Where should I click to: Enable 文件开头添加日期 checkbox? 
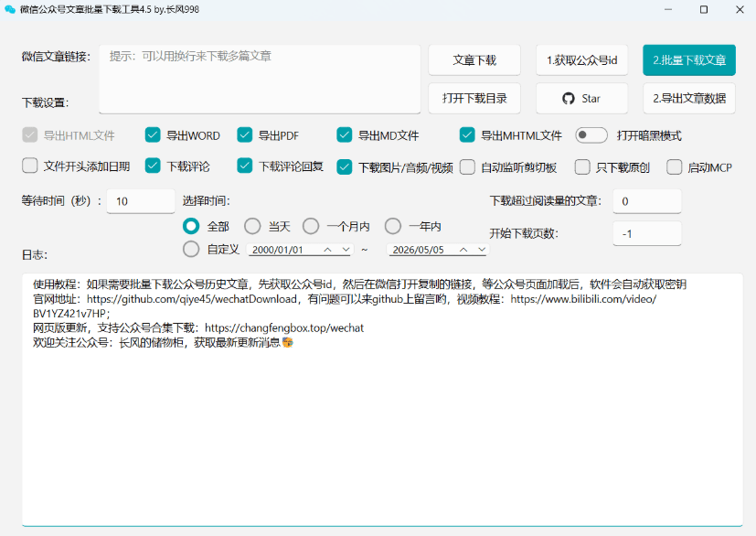(30, 166)
